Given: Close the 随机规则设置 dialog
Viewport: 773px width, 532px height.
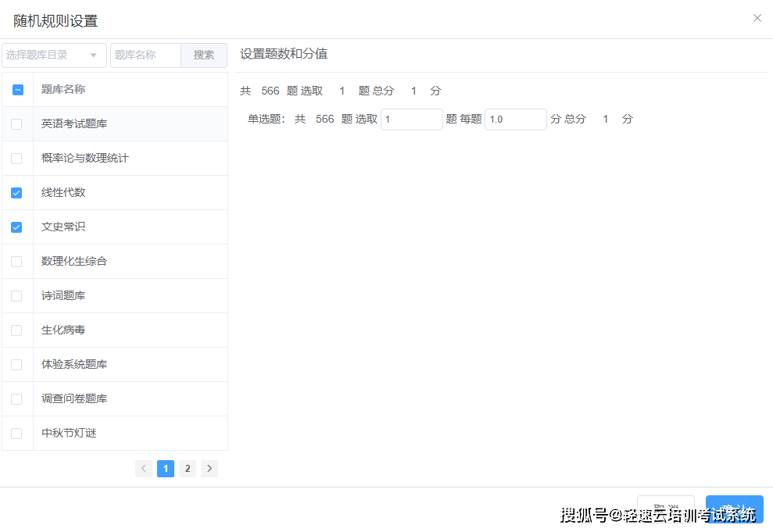Looking at the screenshot, I should (757, 18).
